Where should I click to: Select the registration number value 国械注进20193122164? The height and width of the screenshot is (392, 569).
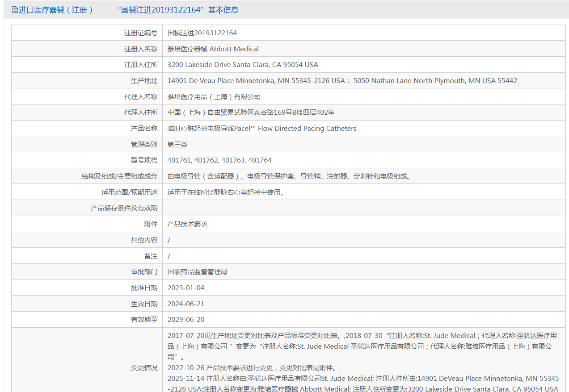202,33
